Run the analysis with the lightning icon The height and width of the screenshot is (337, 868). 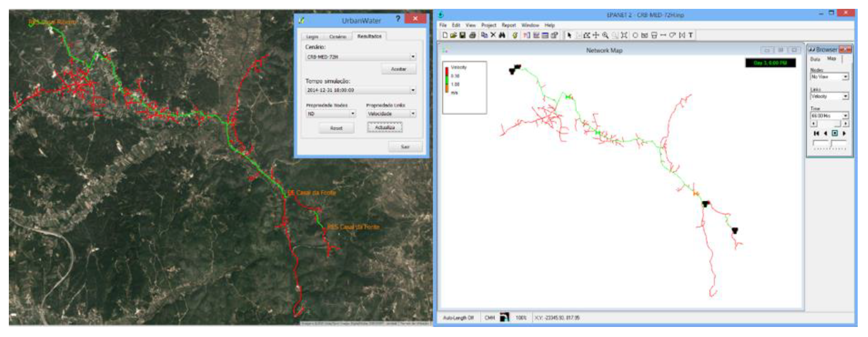[515, 35]
